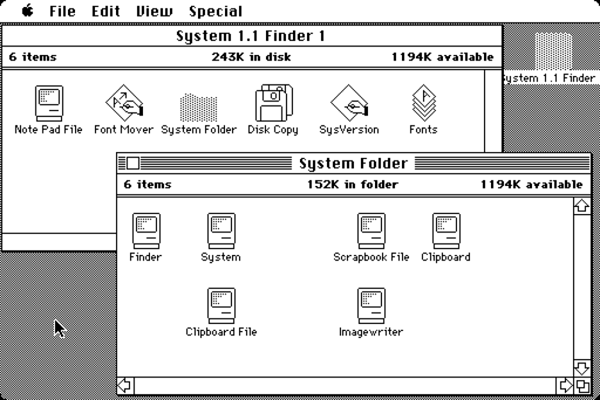
Task: Select the Fonts document icon
Action: 424,103
